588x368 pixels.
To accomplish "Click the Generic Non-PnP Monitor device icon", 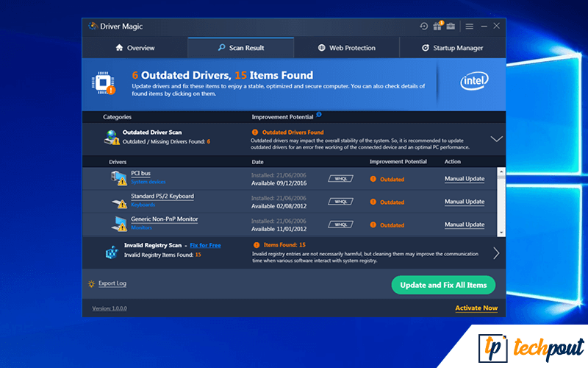I will tap(120, 224).
